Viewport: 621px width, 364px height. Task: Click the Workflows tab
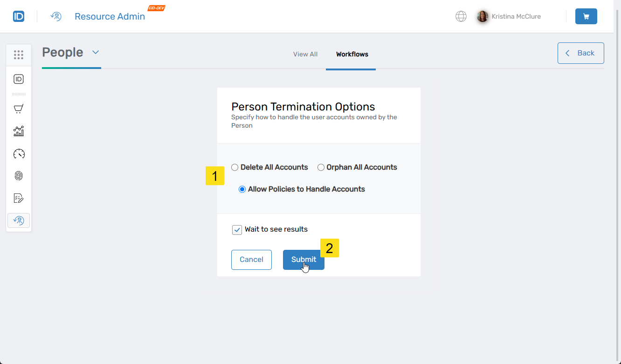tap(352, 54)
